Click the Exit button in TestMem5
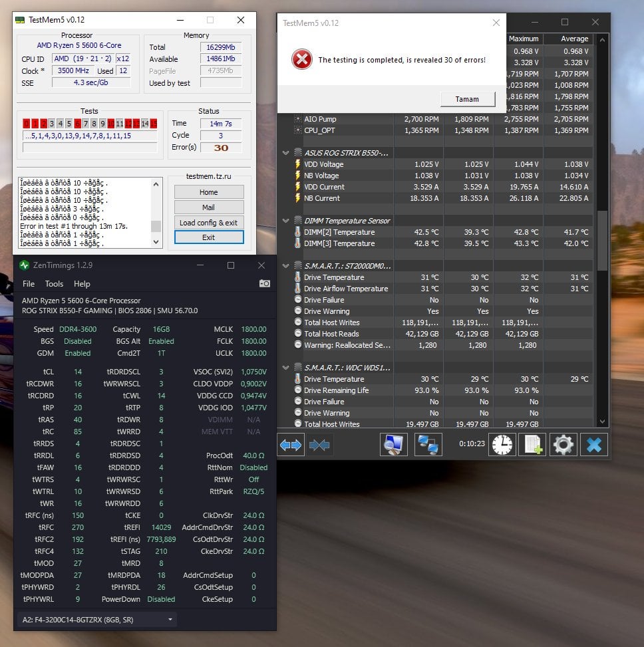 click(209, 237)
